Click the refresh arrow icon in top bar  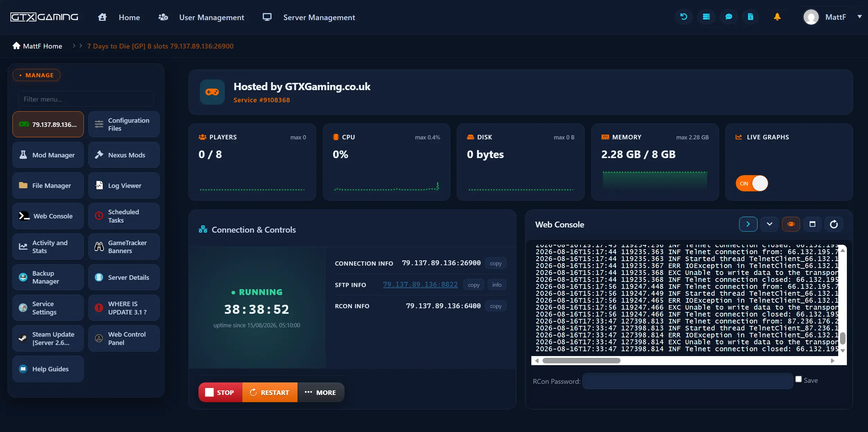683,17
